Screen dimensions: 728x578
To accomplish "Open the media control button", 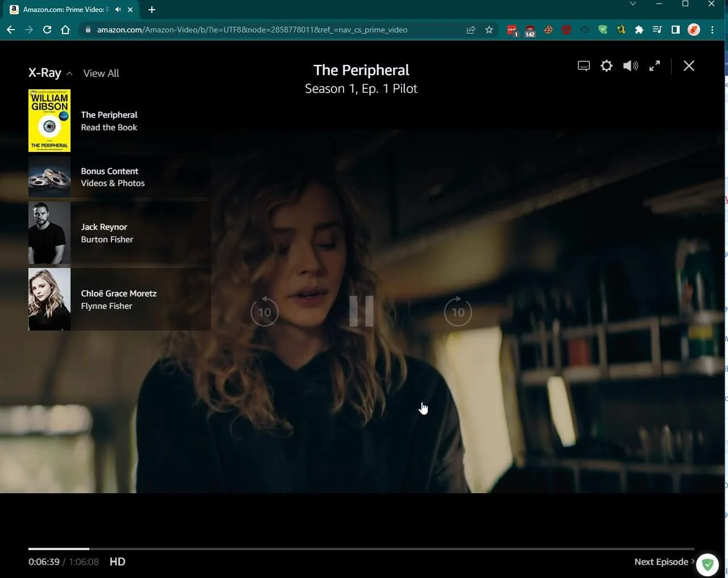I will [657, 30].
